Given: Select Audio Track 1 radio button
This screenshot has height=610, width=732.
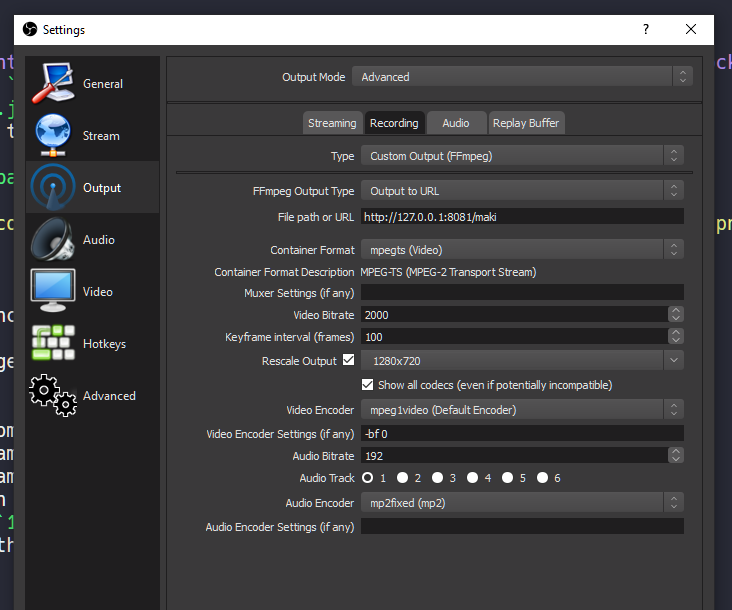Looking at the screenshot, I should coord(368,477).
